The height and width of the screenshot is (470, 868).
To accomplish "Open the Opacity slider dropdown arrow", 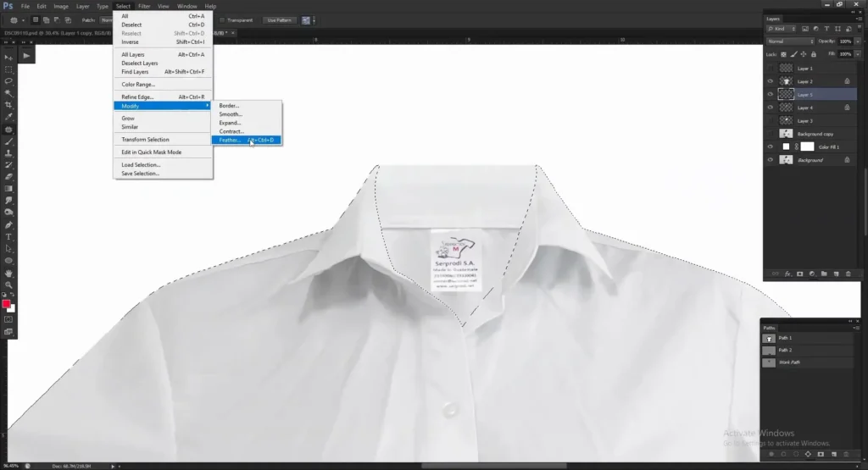I will click(x=858, y=41).
